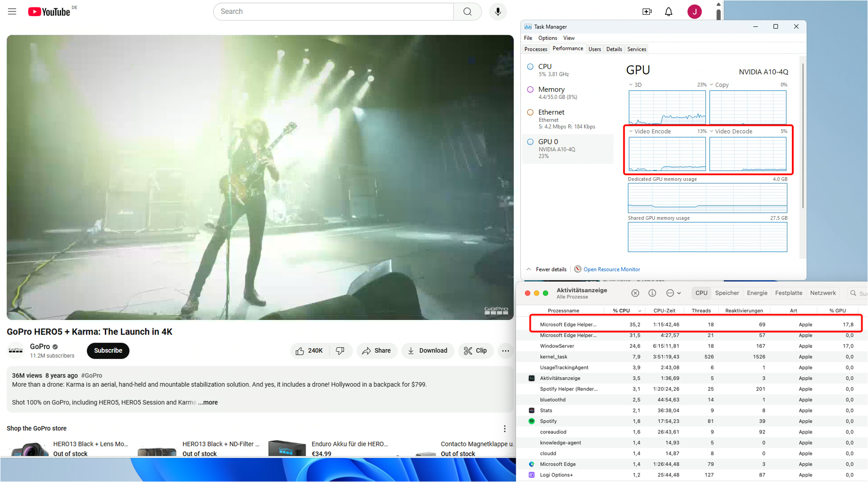Select Ethernet in Task Manager sidebar
The width and height of the screenshot is (868, 482).
tap(568, 119)
